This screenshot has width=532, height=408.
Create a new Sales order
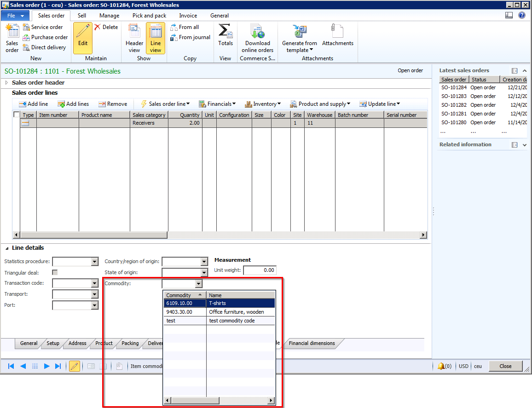(x=12, y=38)
